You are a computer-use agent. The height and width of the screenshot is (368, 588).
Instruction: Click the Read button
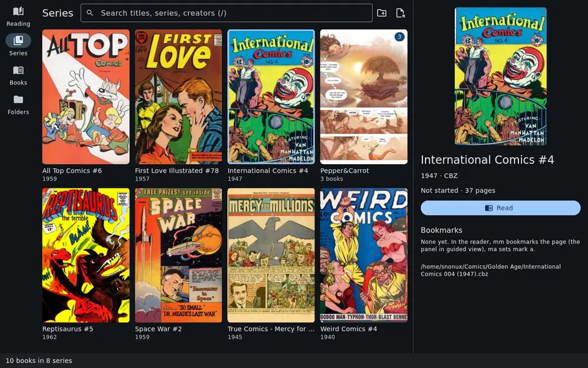coord(500,208)
